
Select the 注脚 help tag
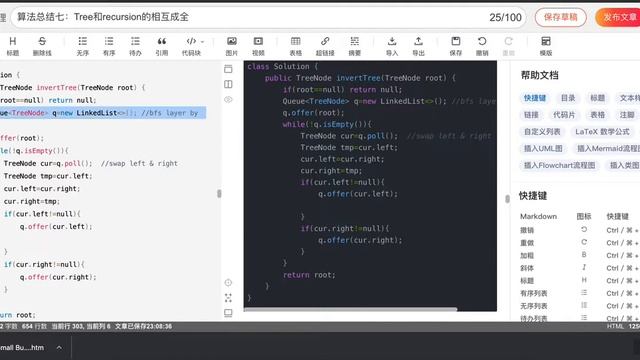pyautogui.click(x=627, y=115)
